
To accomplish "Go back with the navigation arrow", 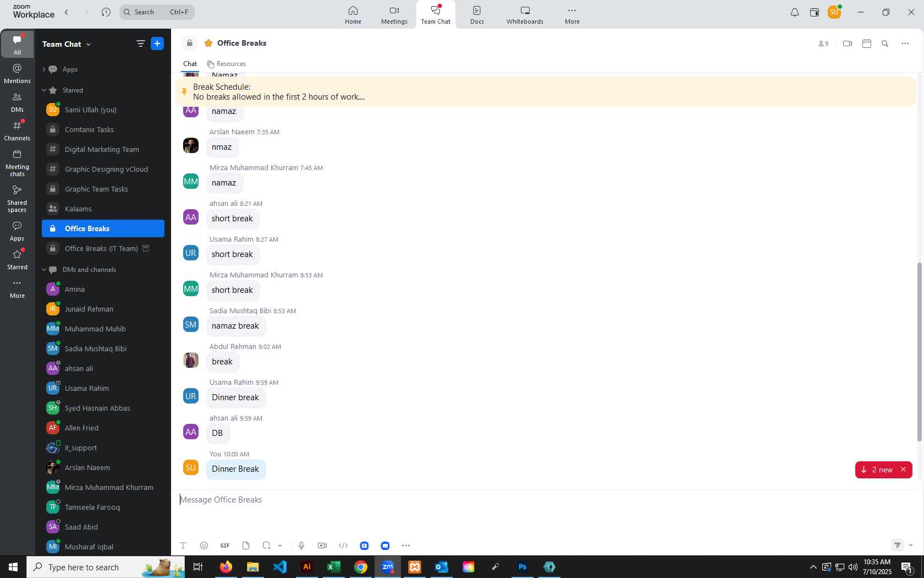I will [x=67, y=12].
